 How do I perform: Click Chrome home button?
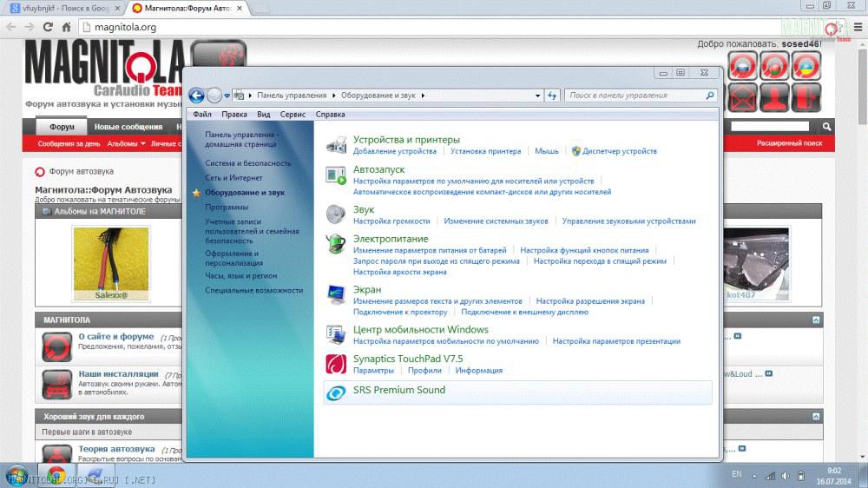[67, 27]
